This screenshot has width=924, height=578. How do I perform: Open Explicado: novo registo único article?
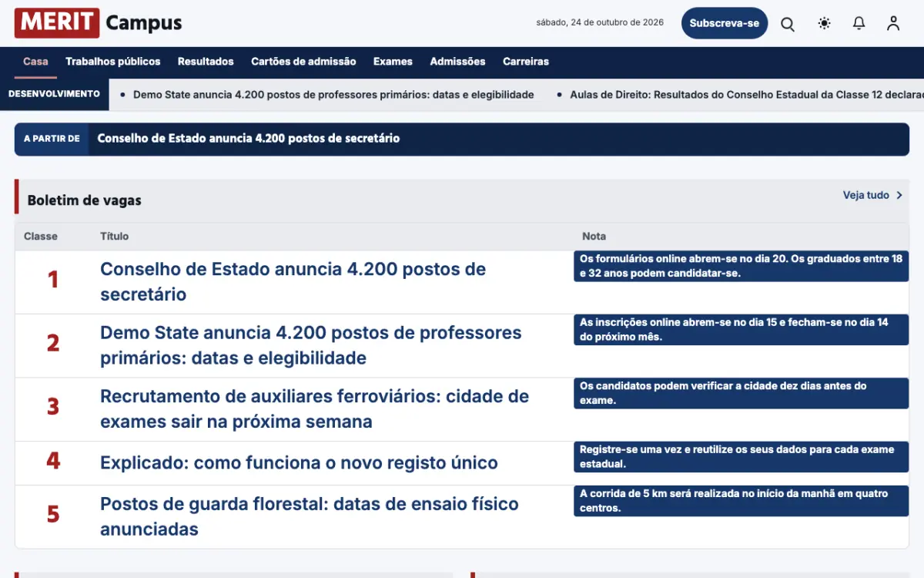click(x=299, y=463)
